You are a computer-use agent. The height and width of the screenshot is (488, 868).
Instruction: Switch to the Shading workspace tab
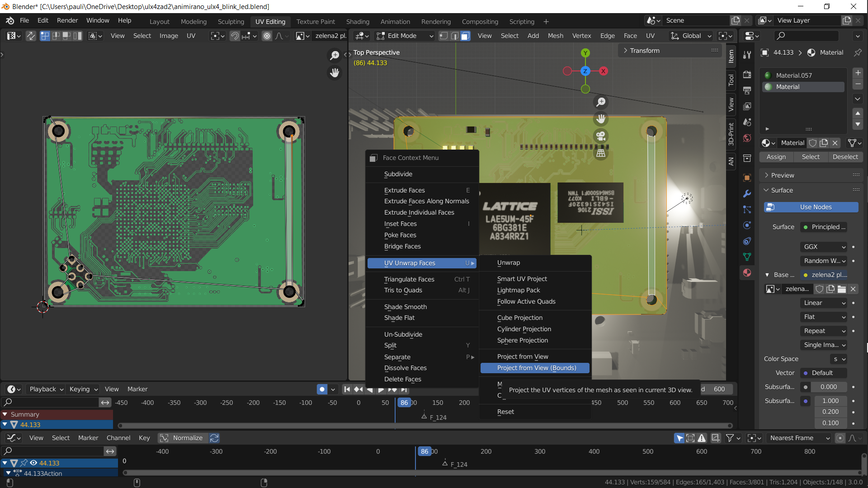(357, 21)
